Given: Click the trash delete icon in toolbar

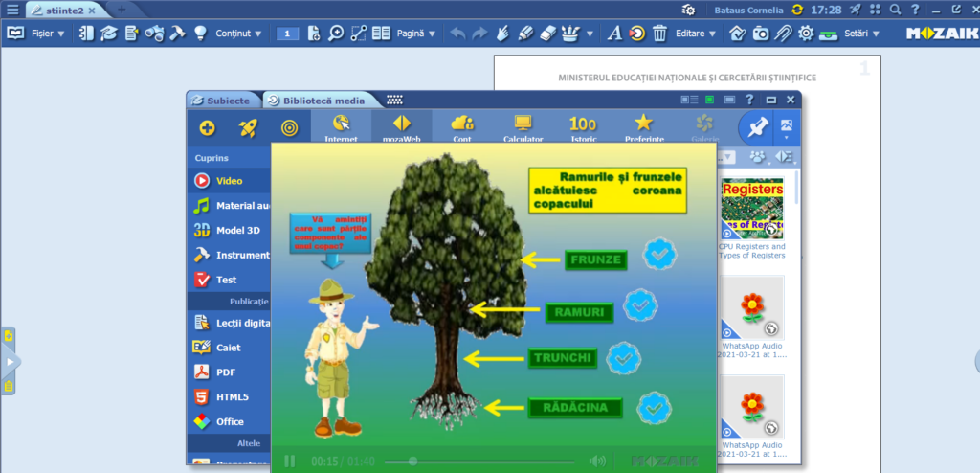Looking at the screenshot, I should [x=659, y=34].
